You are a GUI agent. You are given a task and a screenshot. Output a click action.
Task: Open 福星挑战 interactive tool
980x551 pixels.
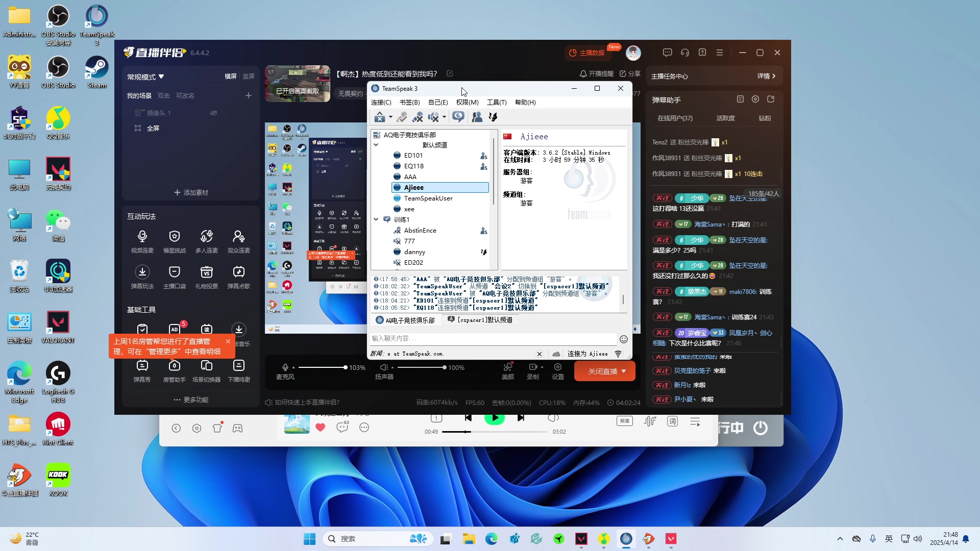175,241
